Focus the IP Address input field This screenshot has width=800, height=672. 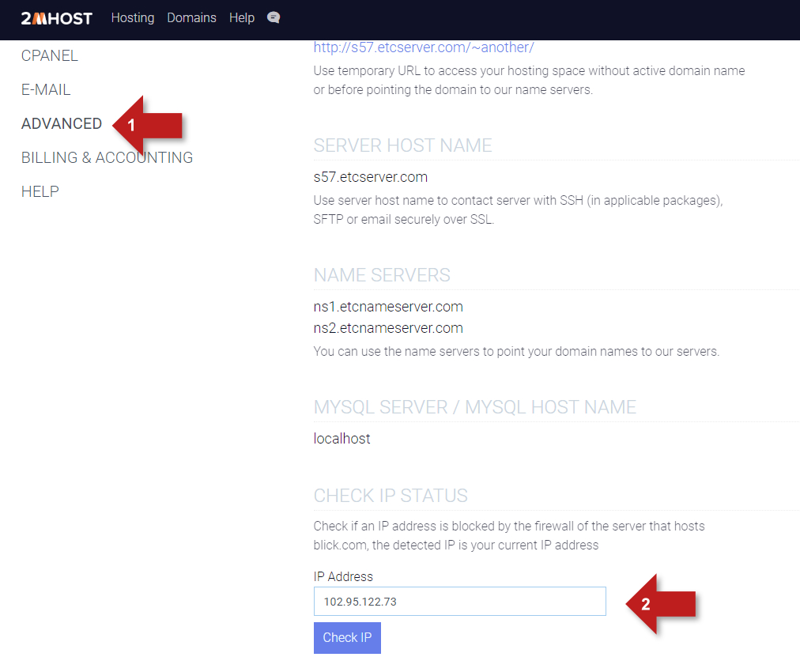click(x=459, y=602)
